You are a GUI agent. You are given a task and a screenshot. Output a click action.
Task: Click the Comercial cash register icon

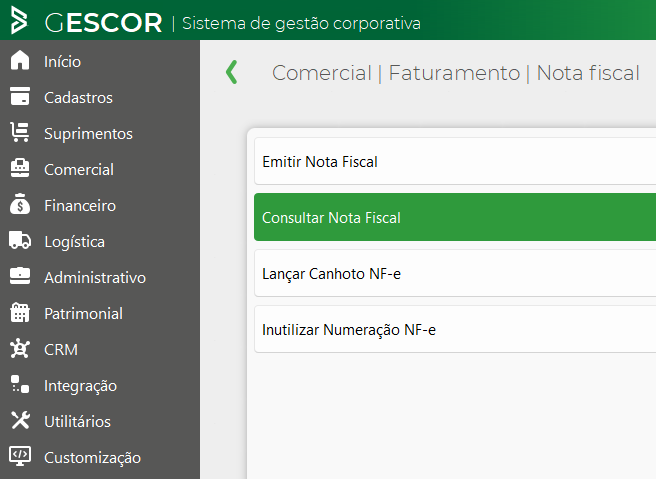coord(20,168)
